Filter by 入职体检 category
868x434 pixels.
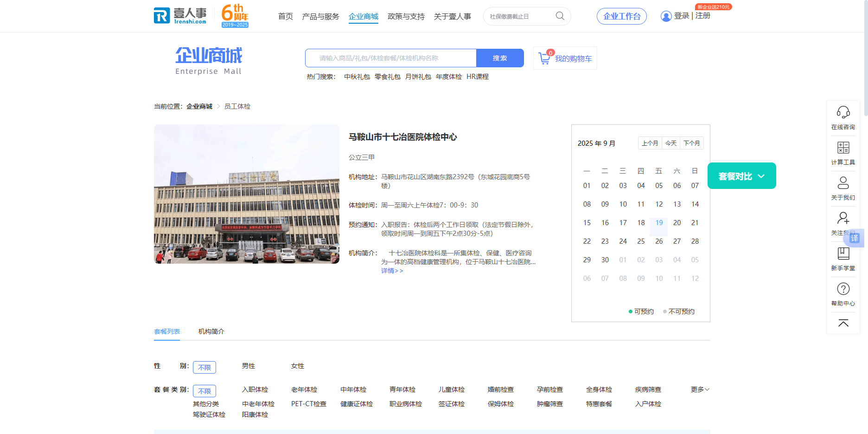tap(255, 389)
